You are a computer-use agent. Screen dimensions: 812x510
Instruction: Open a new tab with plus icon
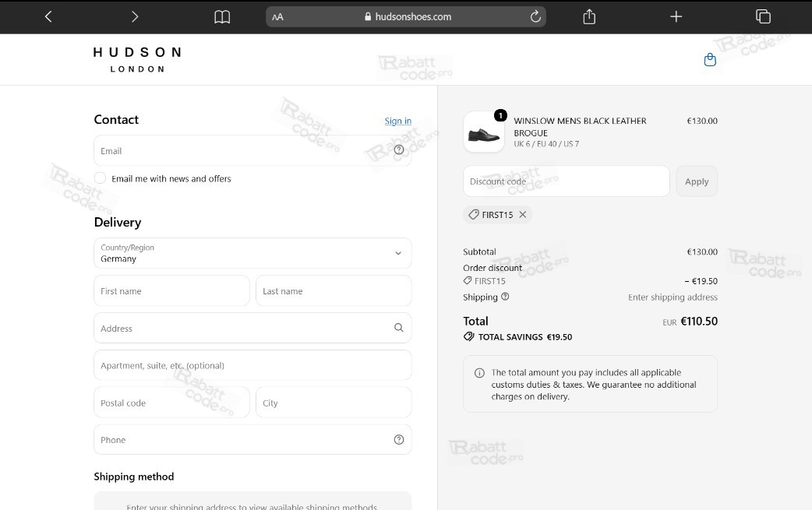point(676,16)
